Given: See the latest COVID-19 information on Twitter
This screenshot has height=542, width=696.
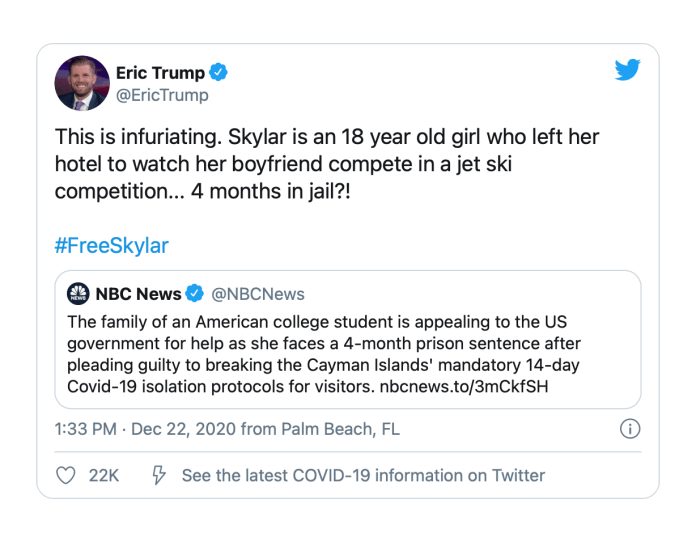Looking at the screenshot, I should coord(363,475).
